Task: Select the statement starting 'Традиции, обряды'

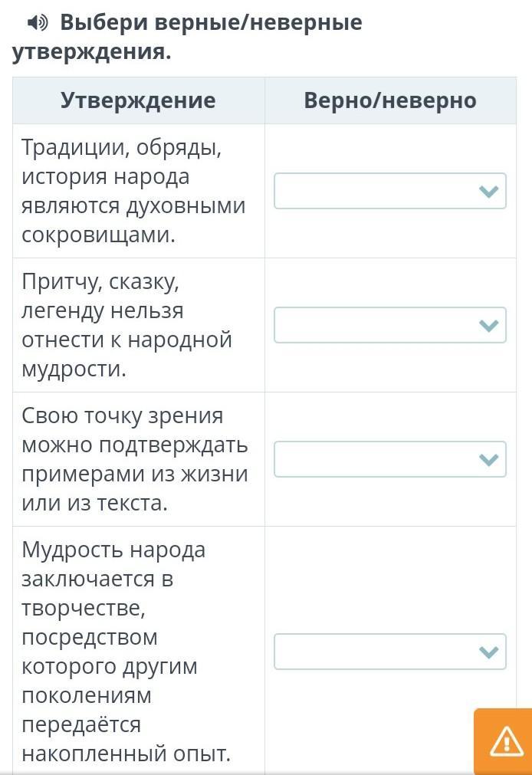Action: coord(133,191)
